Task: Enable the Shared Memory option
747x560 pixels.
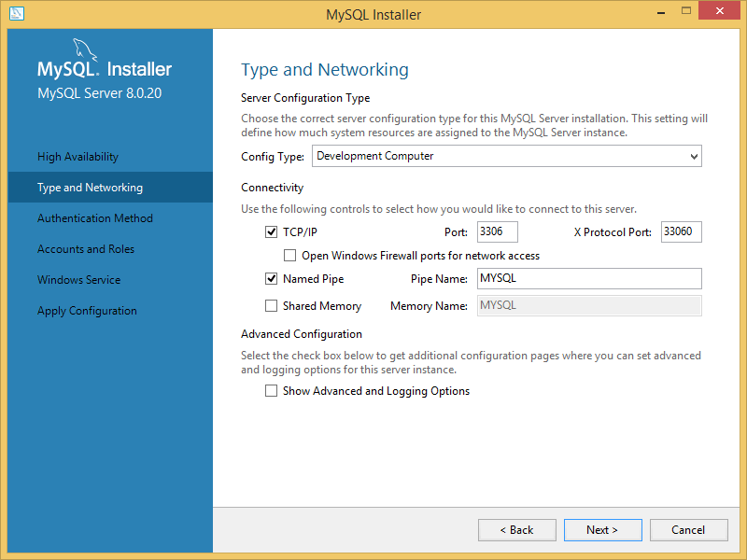Action: [x=271, y=305]
